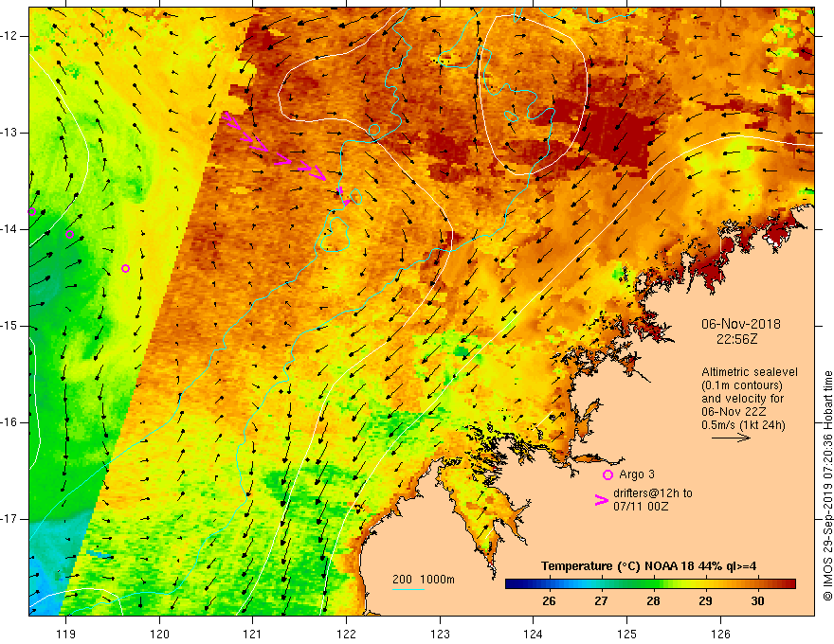This screenshot has width=834, height=644.
Task: Click the 28 label on the temperature scale
Action: pos(653,601)
